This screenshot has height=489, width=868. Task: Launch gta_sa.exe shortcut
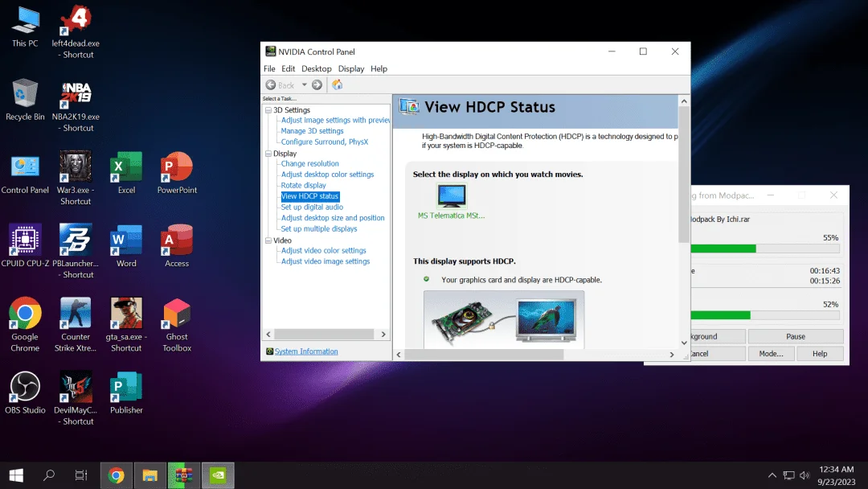click(x=126, y=324)
